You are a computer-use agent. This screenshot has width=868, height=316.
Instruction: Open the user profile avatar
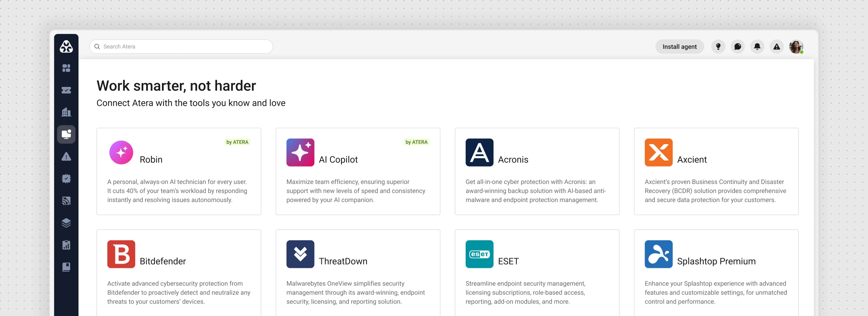pos(796,47)
